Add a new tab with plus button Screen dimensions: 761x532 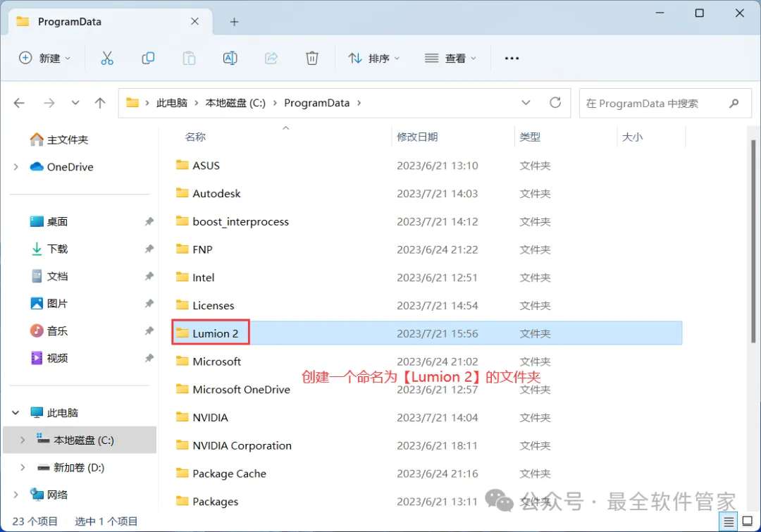[x=235, y=22]
